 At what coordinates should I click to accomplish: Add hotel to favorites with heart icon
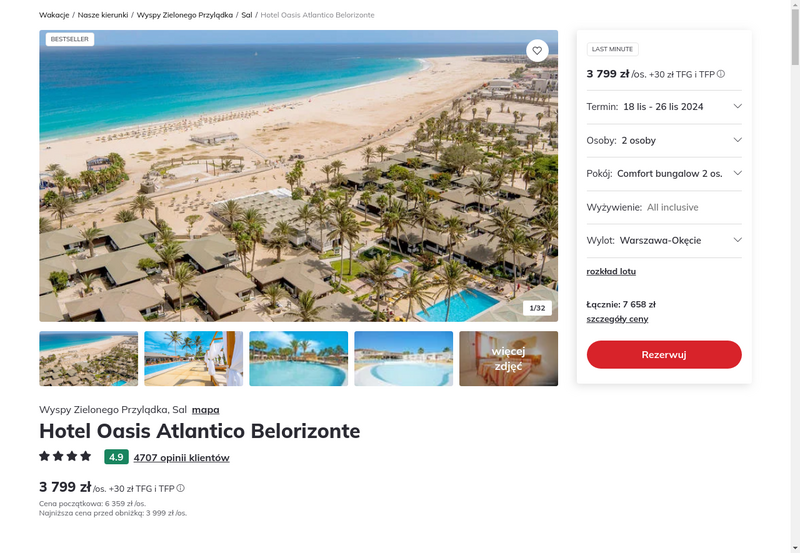pos(537,51)
